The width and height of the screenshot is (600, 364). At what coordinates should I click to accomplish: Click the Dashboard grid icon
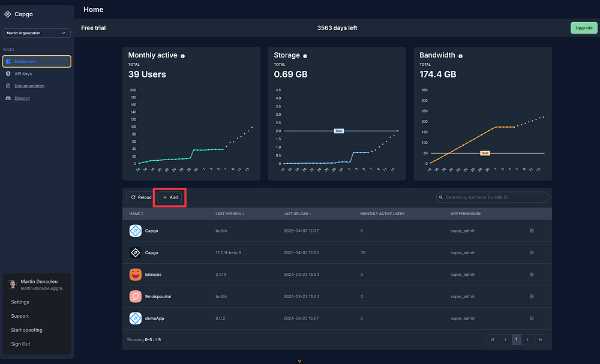8,61
